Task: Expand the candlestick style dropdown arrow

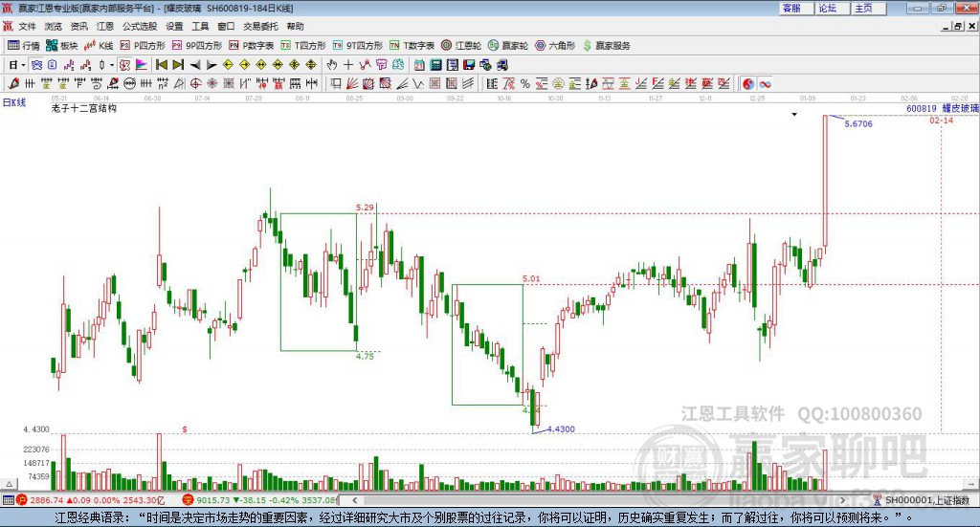Action: coord(112,65)
